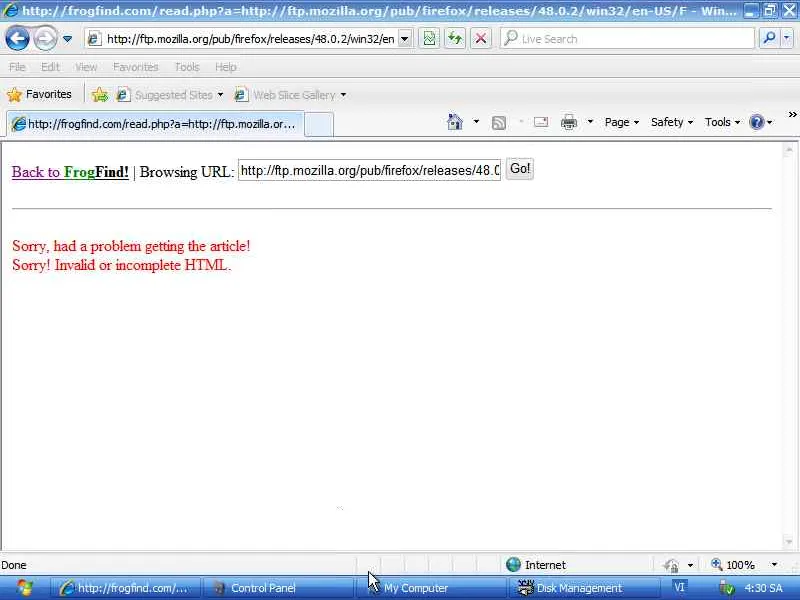
Task: Open the Edit menu
Action: coord(50,67)
